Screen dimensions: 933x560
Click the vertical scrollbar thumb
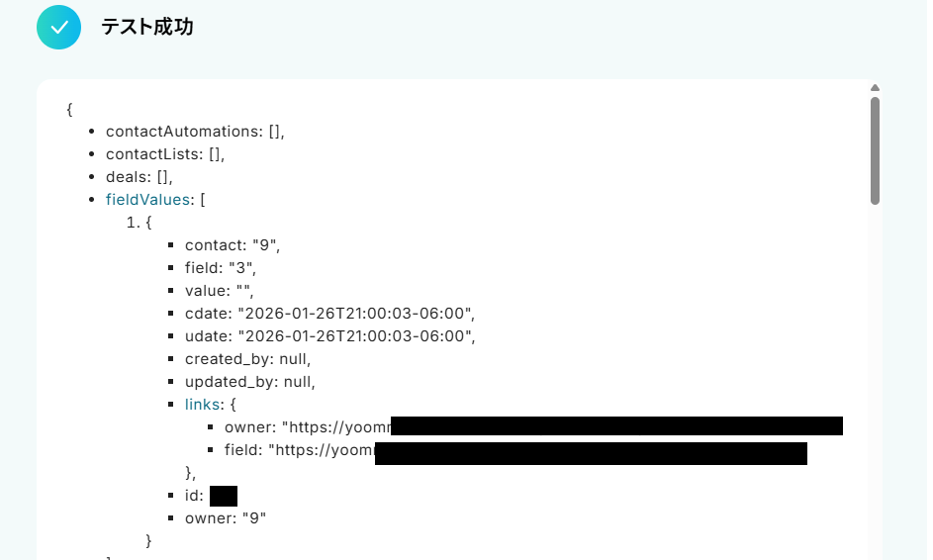pyautogui.click(x=875, y=151)
